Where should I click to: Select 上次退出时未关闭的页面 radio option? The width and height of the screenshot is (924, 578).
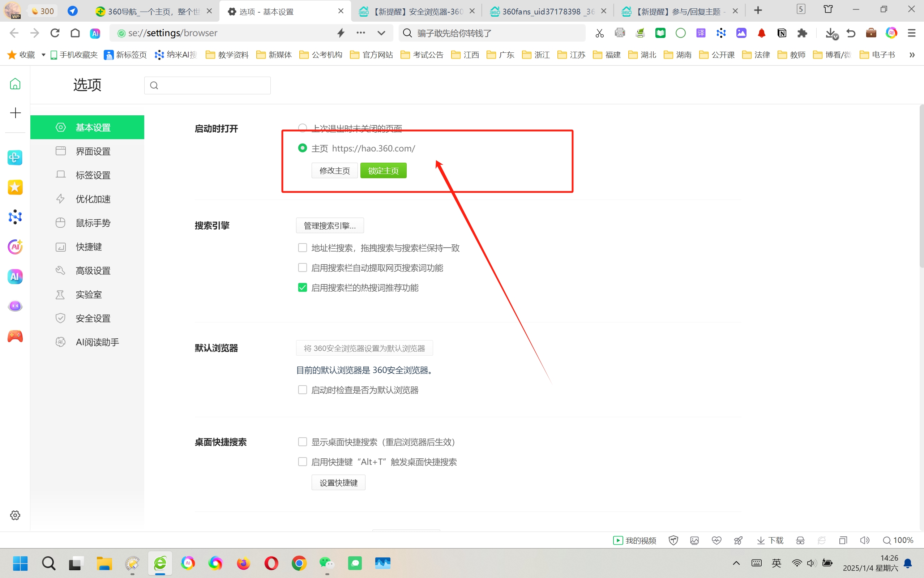click(302, 128)
